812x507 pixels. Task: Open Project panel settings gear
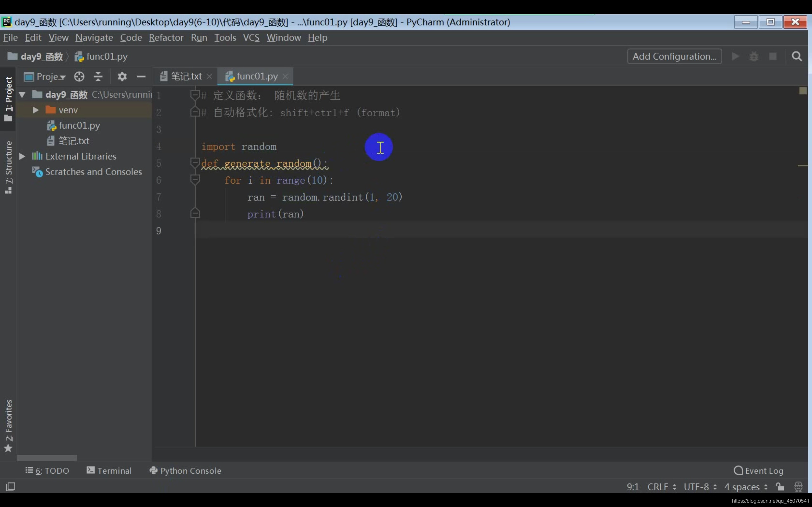coord(122,77)
